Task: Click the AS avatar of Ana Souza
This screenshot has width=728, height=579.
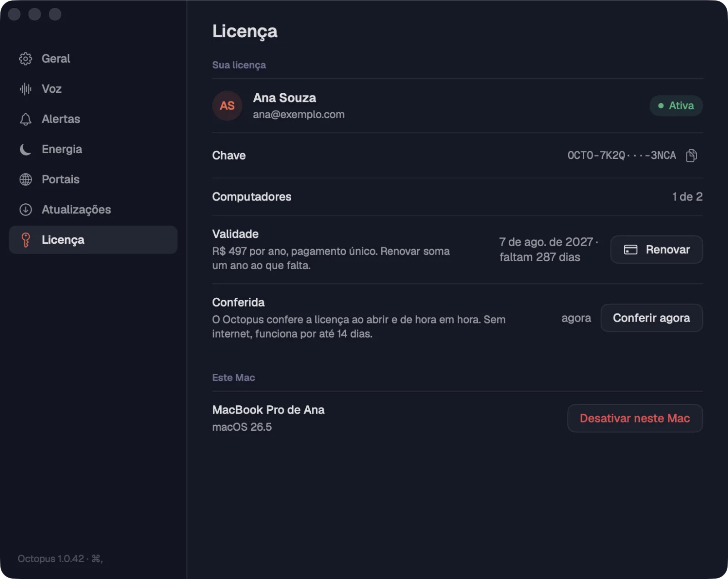Action: (x=227, y=106)
